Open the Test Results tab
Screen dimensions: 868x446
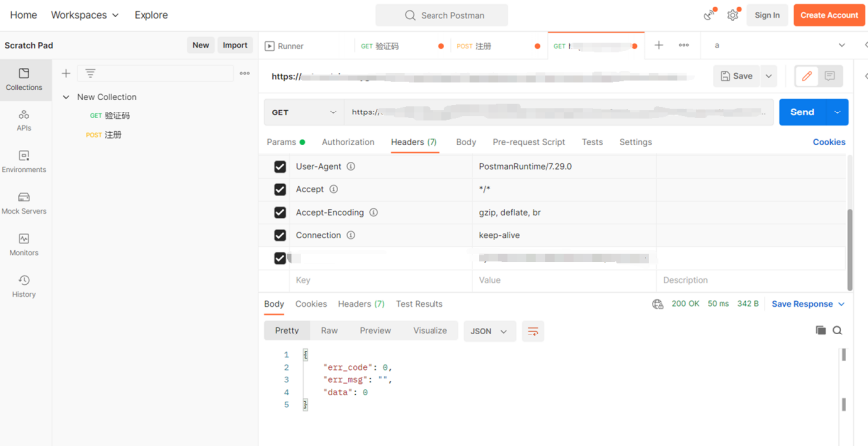point(419,304)
